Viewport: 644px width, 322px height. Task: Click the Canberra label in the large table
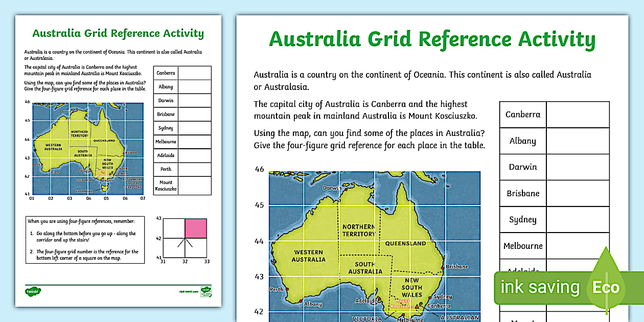[x=523, y=114]
